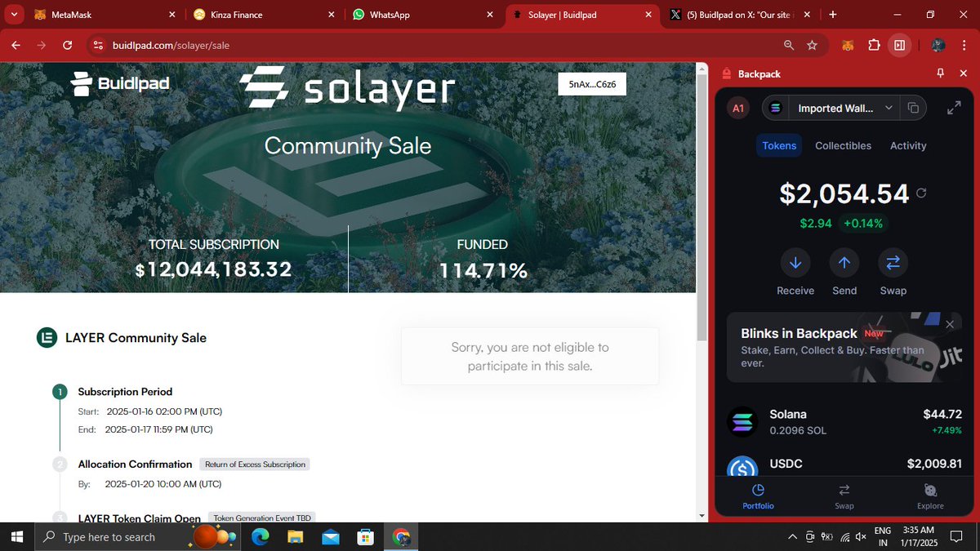The width and height of the screenshot is (980, 551).
Task: Close the Backpack side panel
Action: coord(964,73)
